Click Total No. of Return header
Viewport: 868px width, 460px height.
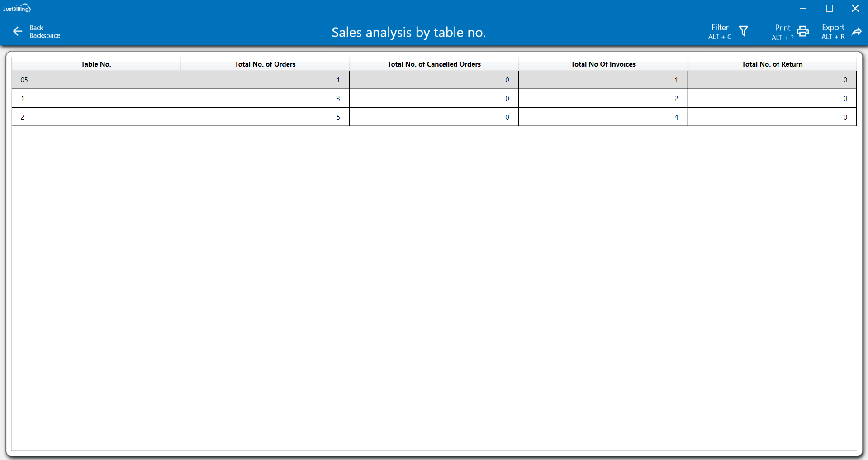(772, 64)
